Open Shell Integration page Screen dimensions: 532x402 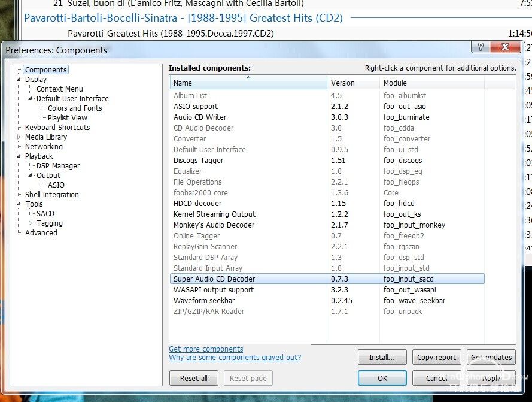(x=52, y=194)
